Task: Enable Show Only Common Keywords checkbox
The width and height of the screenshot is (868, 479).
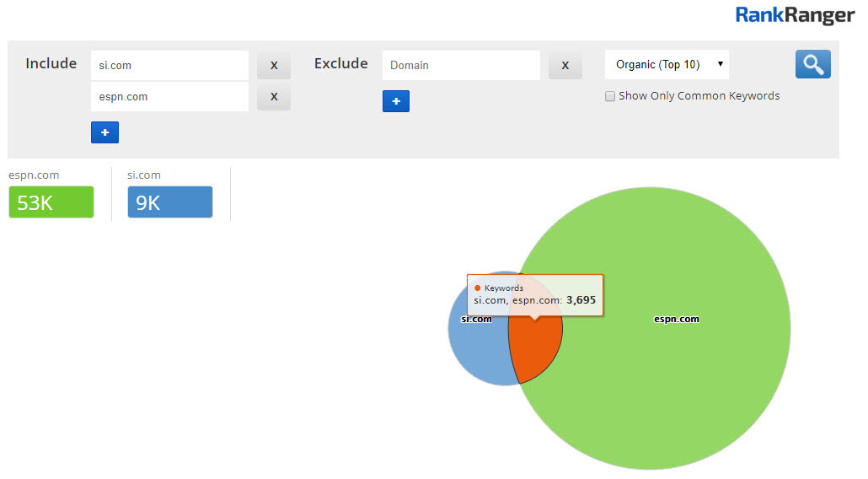Action: click(610, 96)
